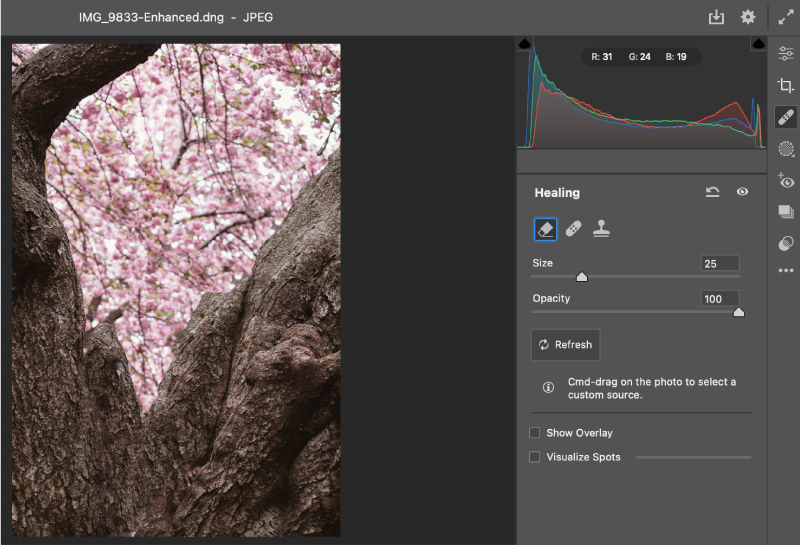Screen dimensions: 800x545
Task: Open the Masking circle tool
Action: click(786, 149)
